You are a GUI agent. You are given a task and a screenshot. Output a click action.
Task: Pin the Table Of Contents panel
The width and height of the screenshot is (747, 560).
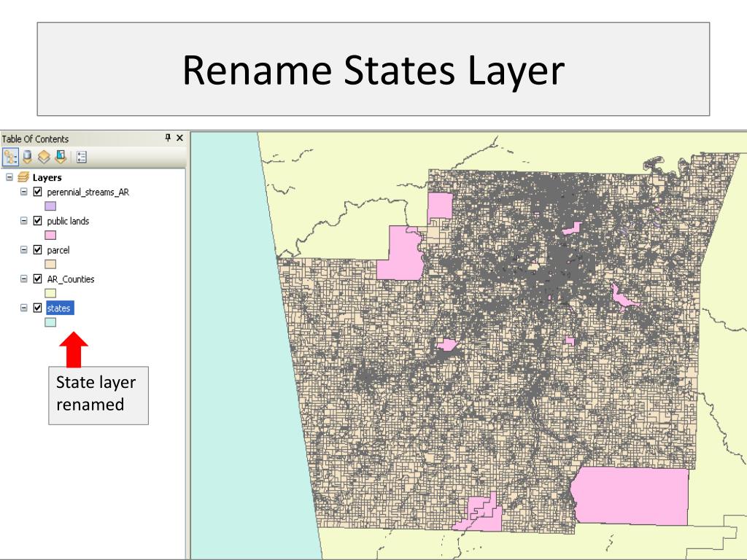pyautogui.click(x=168, y=138)
